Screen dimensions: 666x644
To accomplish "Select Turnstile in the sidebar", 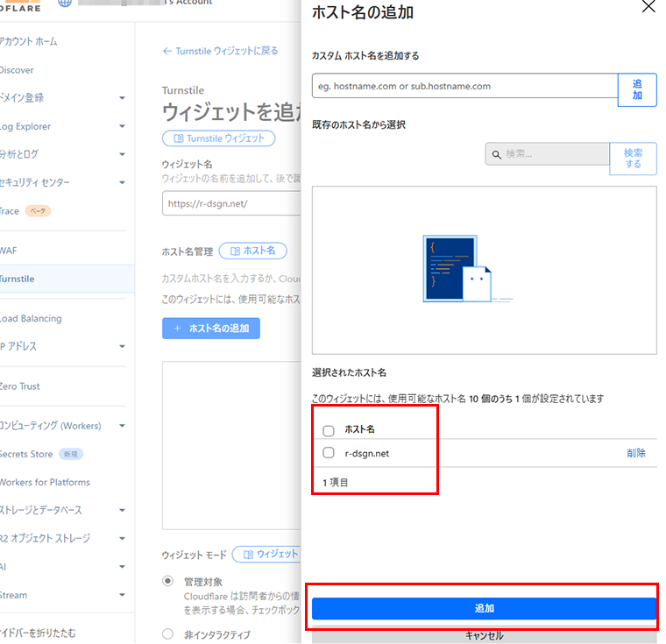I will click(x=67, y=280).
